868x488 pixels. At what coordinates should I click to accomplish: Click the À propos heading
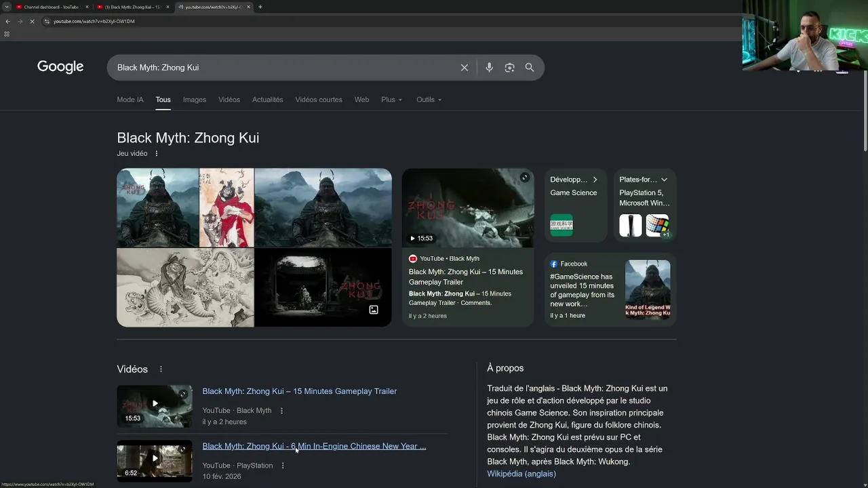pos(505,368)
